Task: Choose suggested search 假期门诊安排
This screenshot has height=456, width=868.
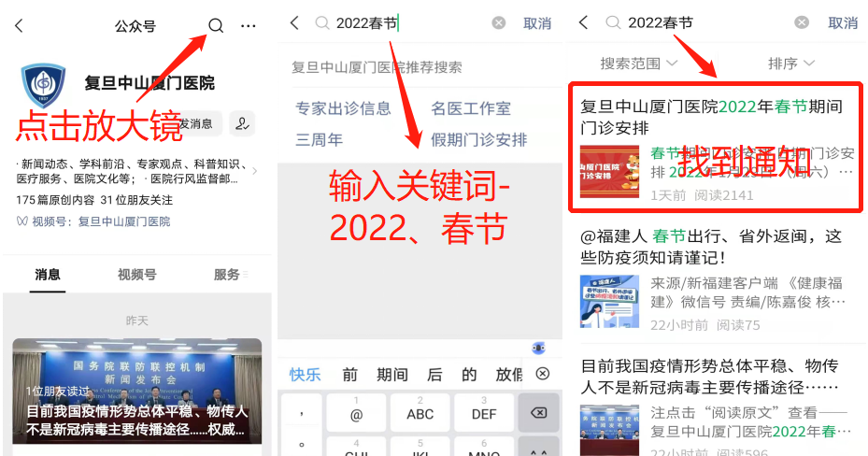Action: point(478,139)
